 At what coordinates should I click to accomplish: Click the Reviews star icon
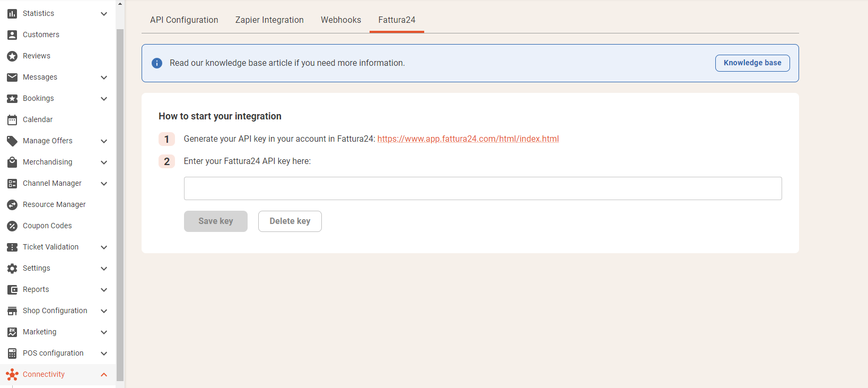(x=12, y=56)
